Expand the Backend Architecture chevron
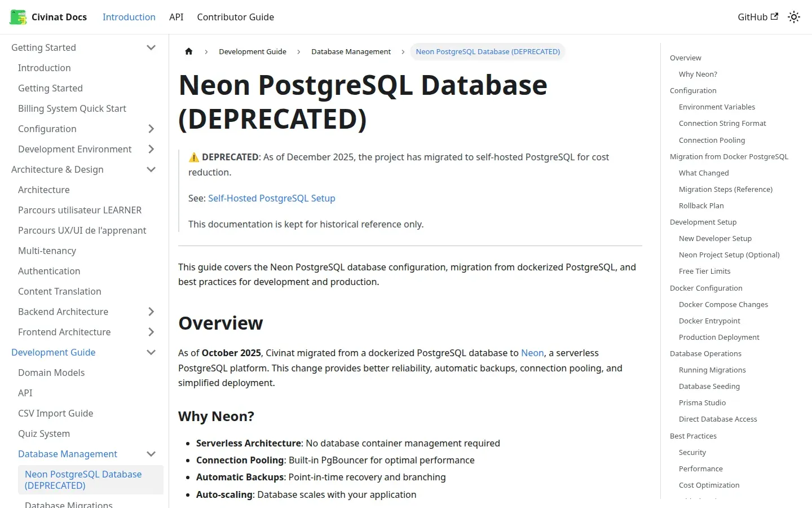 point(151,312)
